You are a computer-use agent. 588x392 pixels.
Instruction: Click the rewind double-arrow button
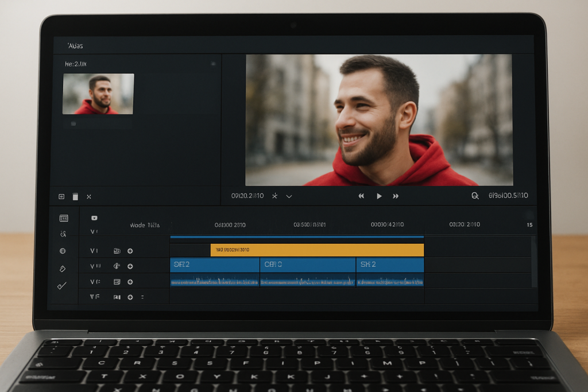361,196
